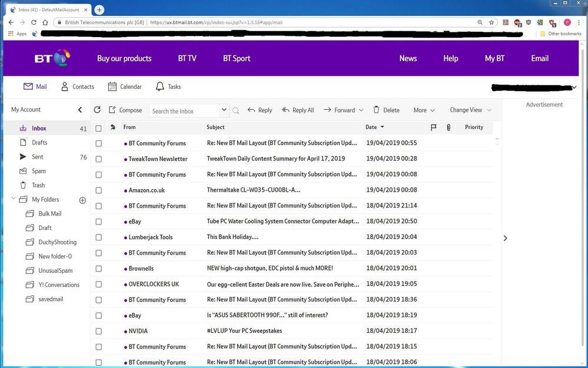This screenshot has width=588, height=368.
Task: Tick the select-all checkbox in header
Action: click(x=98, y=128)
